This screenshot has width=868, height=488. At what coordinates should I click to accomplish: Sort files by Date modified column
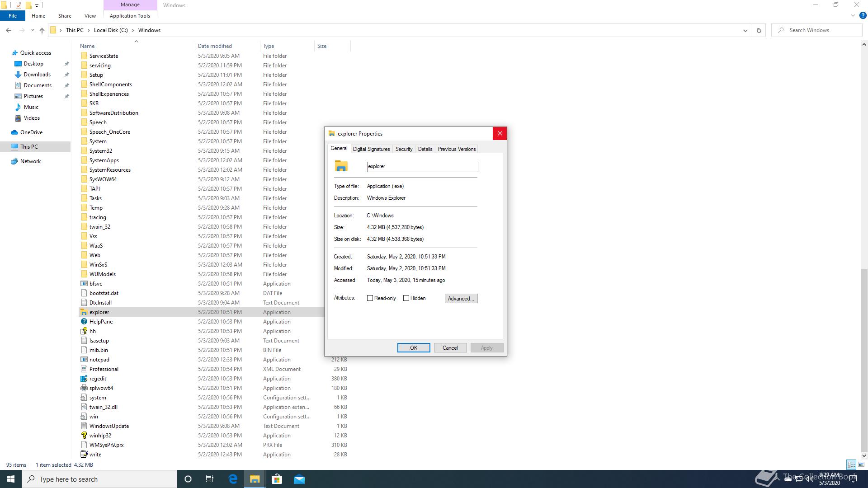point(227,46)
